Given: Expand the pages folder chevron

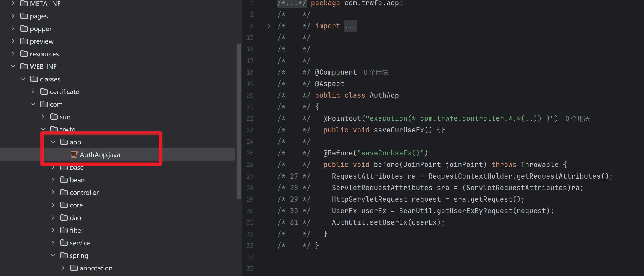Looking at the screenshot, I should click(x=13, y=16).
